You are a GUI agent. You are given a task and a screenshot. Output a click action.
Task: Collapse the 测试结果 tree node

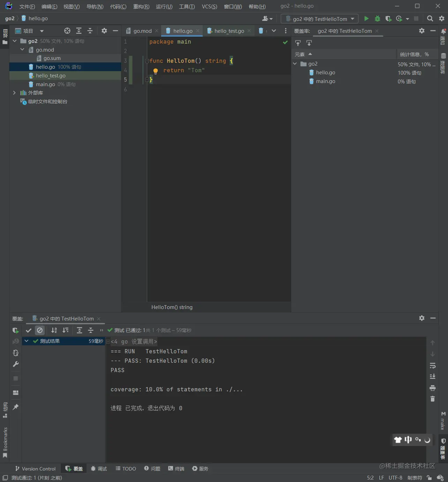[x=27, y=341]
